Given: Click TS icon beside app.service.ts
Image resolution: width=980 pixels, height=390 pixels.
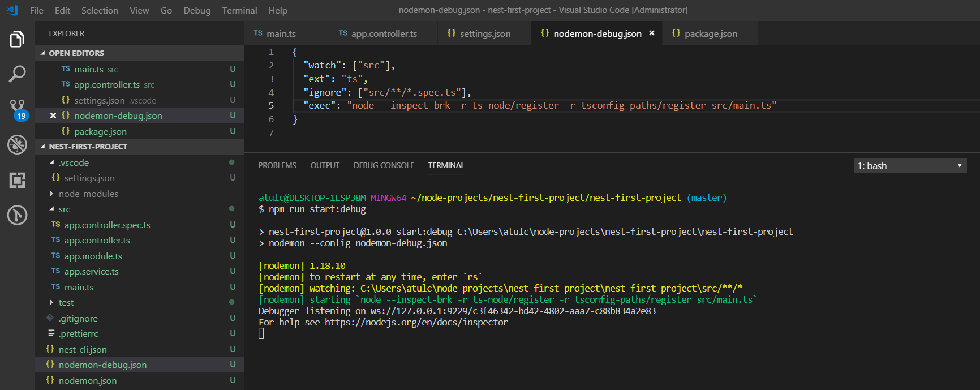Looking at the screenshot, I should (55, 271).
